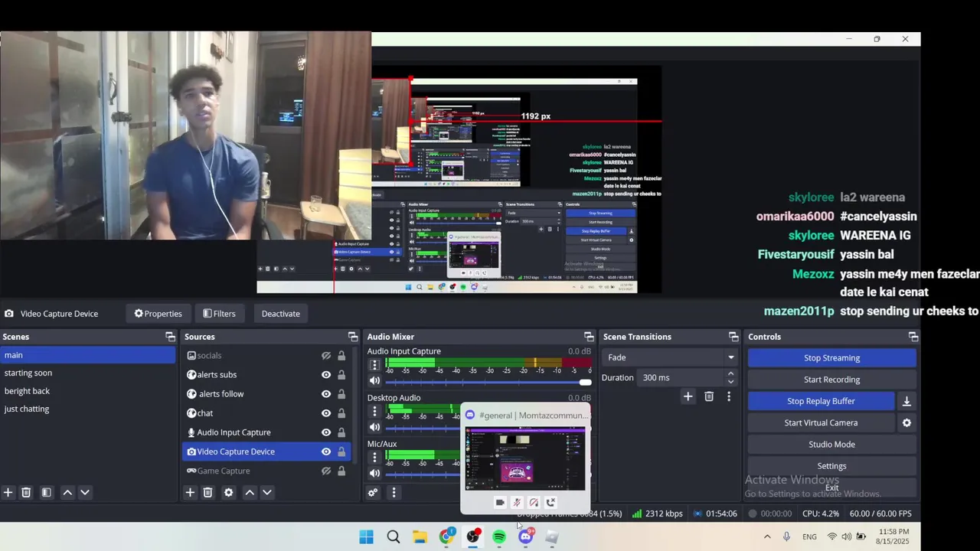Mute the Audio Input Capture channel
Image resolution: width=980 pixels, height=551 pixels.
374,381
